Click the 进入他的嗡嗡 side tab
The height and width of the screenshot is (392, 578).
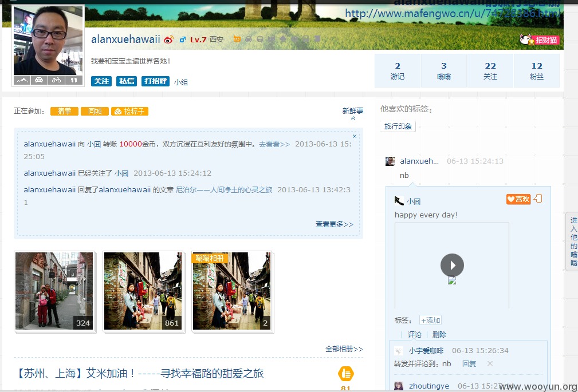(573, 241)
